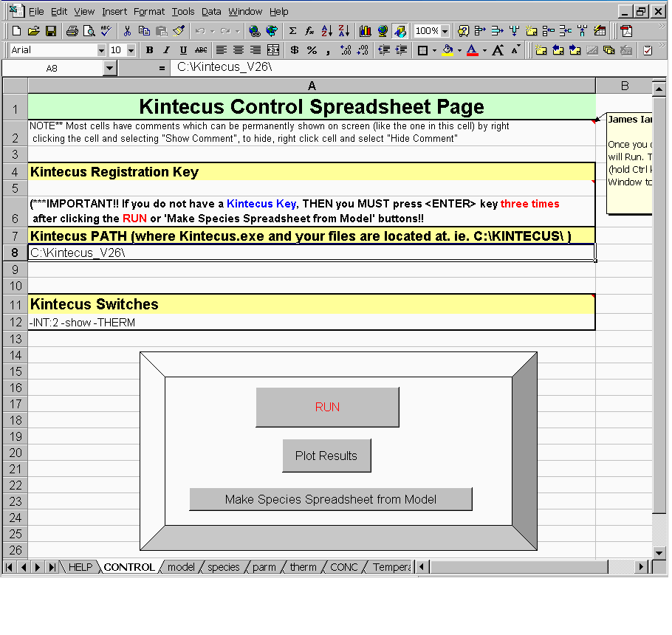Open the Name Box A8 dropdown
672x635 pixels.
click(110, 69)
